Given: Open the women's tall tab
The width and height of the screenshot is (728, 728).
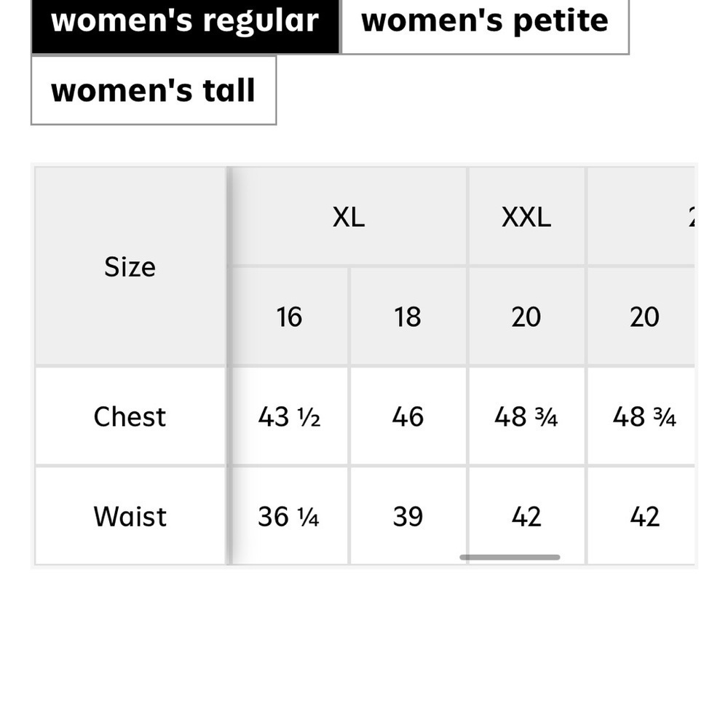Looking at the screenshot, I should (154, 90).
